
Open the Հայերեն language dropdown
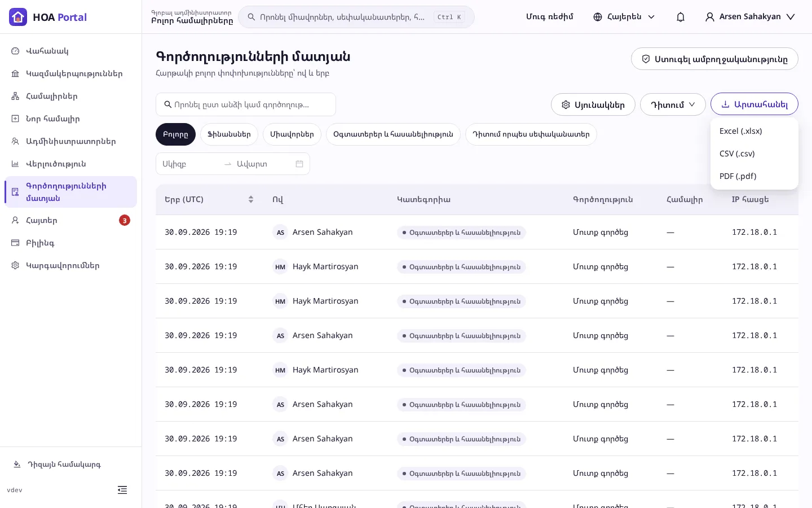pyautogui.click(x=624, y=17)
